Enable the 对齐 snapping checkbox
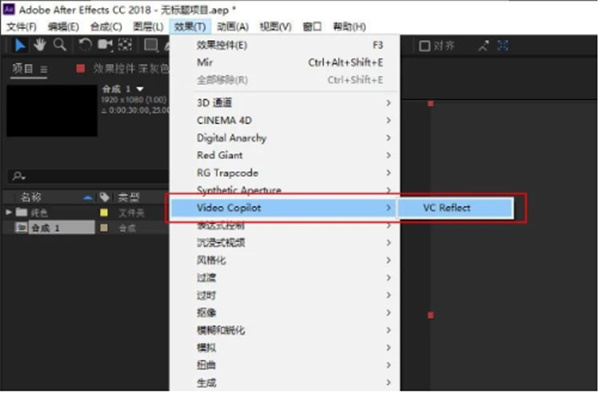This screenshot has width=600, height=396. (424, 46)
